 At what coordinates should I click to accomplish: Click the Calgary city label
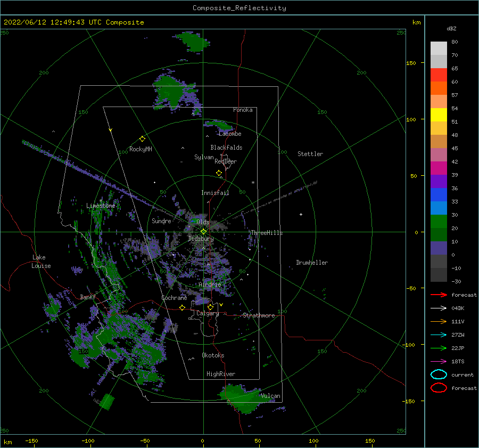pyautogui.click(x=208, y=313)
